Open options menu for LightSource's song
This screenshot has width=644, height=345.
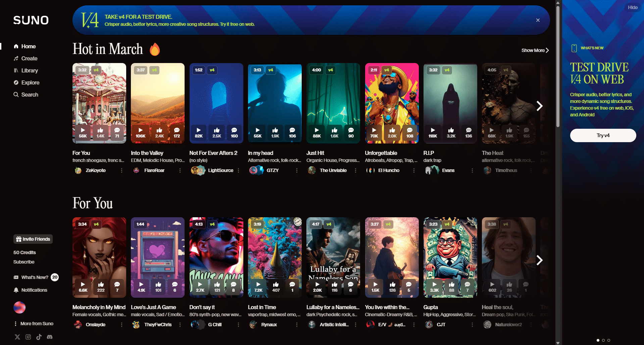[238, 170]
